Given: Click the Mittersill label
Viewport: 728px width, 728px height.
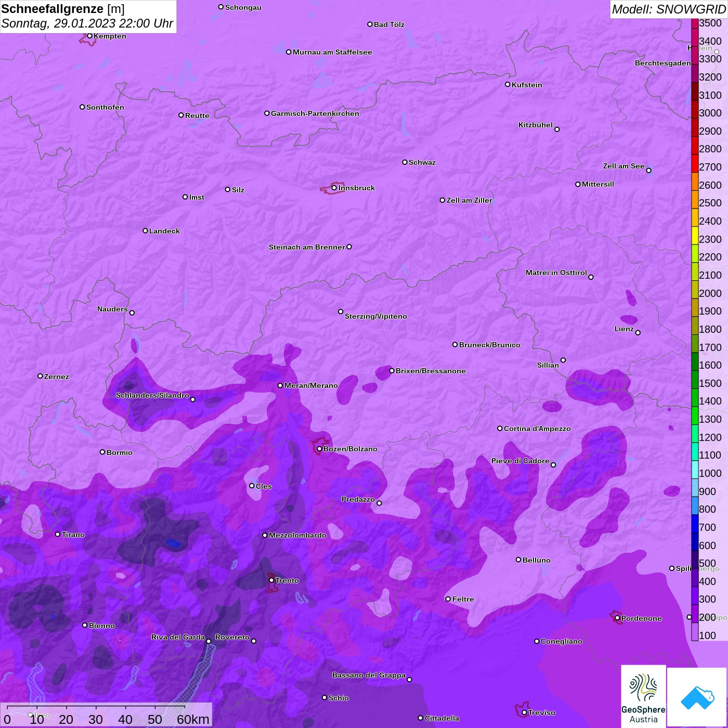Looking at the screenshot, I should tap(598, 184).
